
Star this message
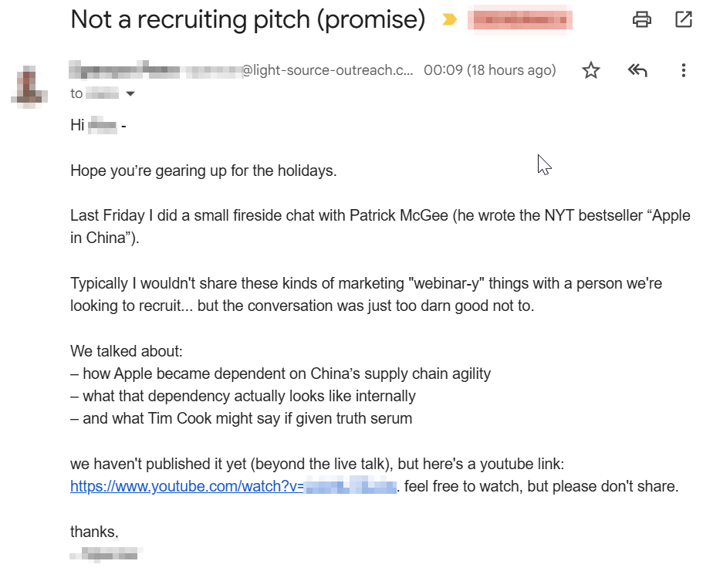pyautogui.click(x=591, y=71)
